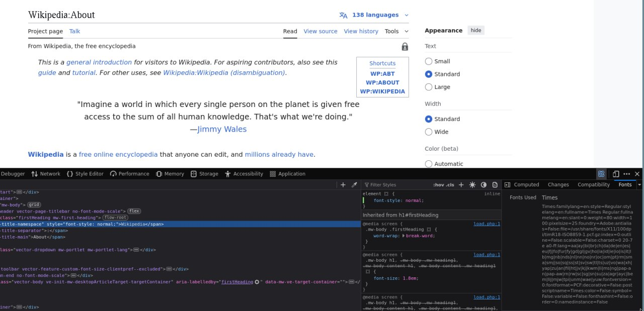Expand the sidebar tabs overflow arrow
644x311 pixels.
(x=639, y=185)
